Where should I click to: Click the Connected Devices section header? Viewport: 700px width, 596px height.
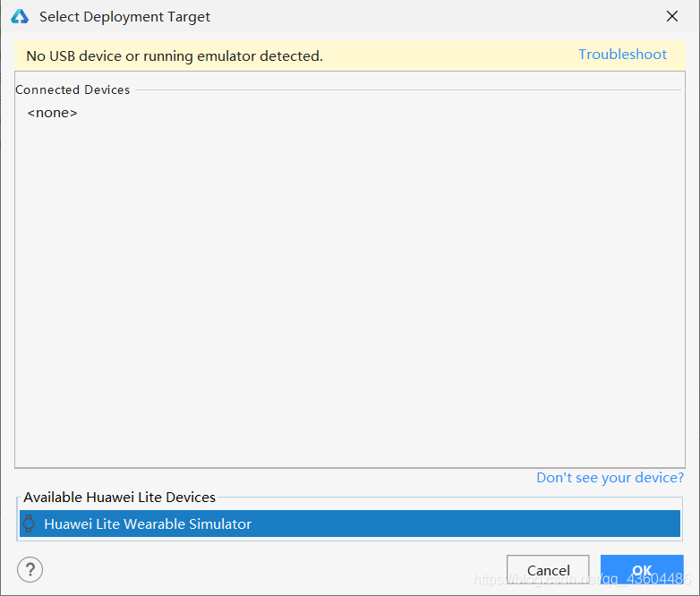coord(73,89)
